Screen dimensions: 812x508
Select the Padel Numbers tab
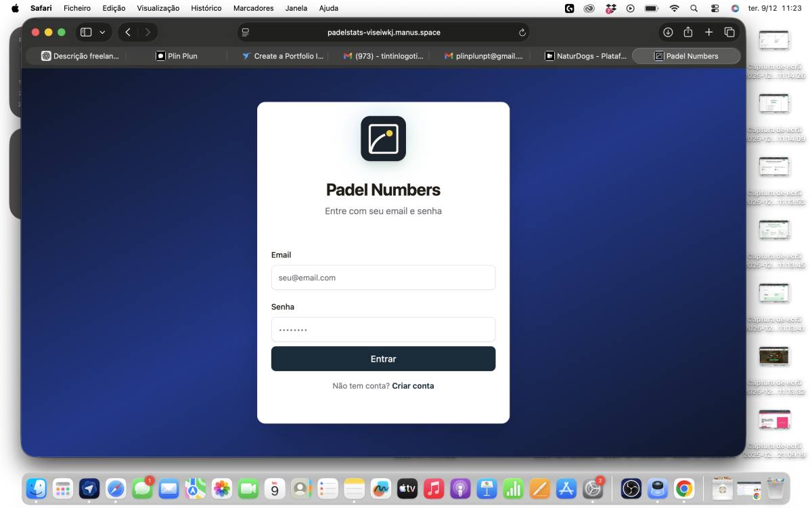686,56
